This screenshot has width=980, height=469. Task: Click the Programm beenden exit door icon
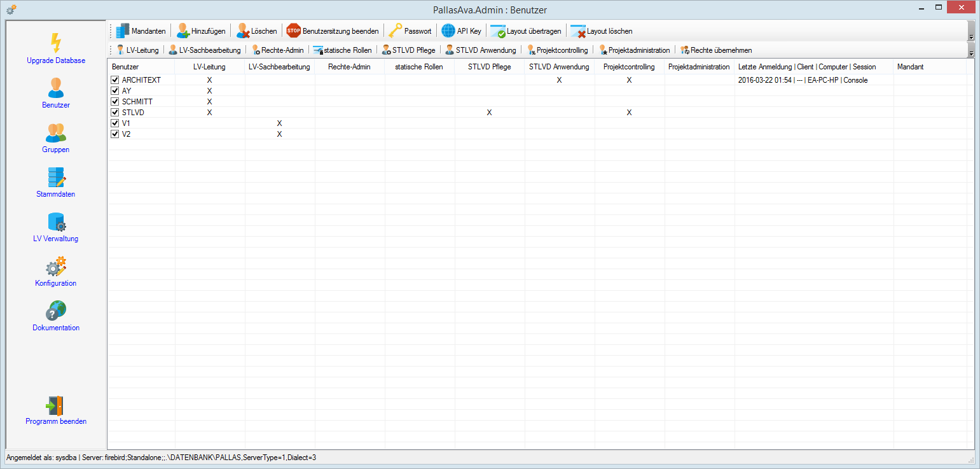(x=56, y=405)
